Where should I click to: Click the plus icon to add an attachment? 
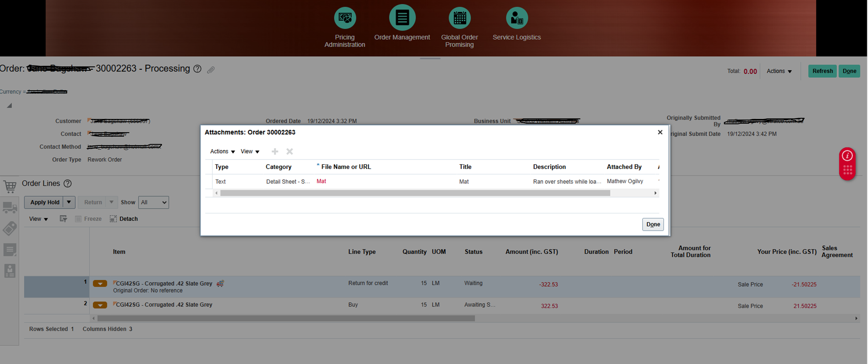point(275,151)
